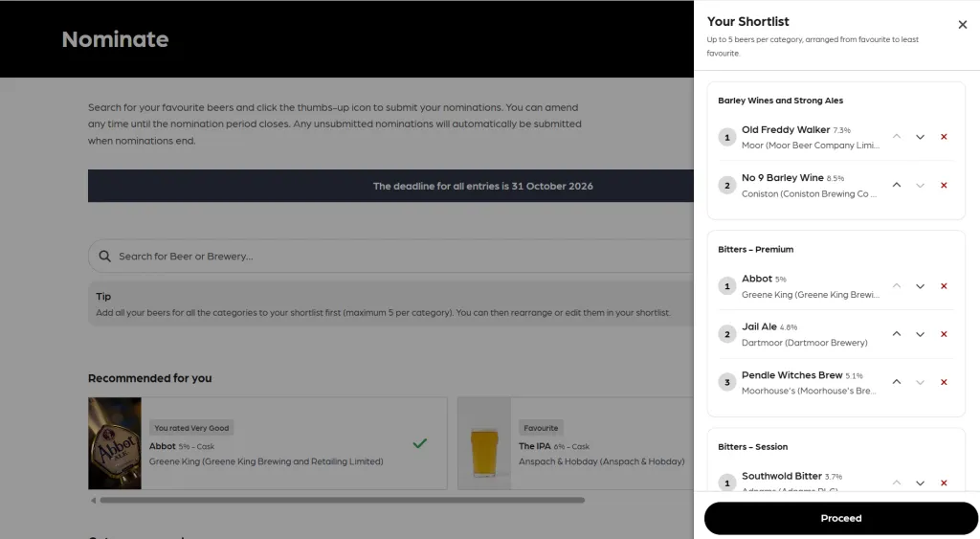
Task: Move Southwold Bitter up
Action: (896, 483)
